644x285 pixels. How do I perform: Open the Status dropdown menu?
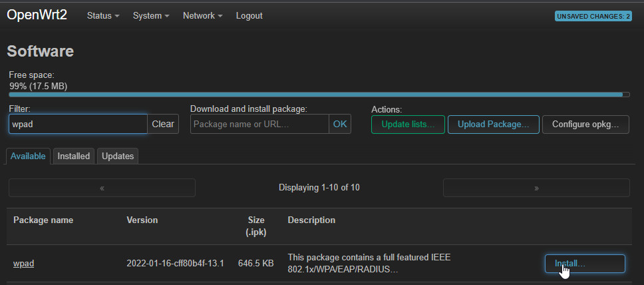[x=103, y=15]
